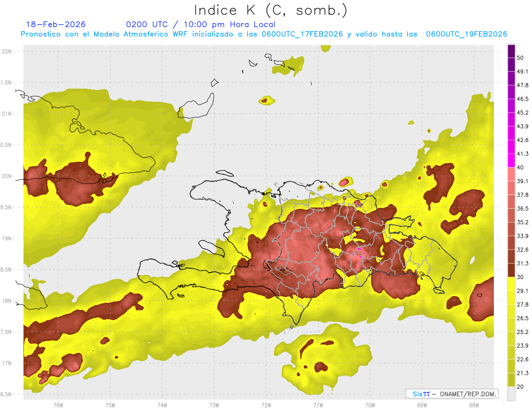
Task: Click the colorbar value "39.1"
Action: coord(523,181)
